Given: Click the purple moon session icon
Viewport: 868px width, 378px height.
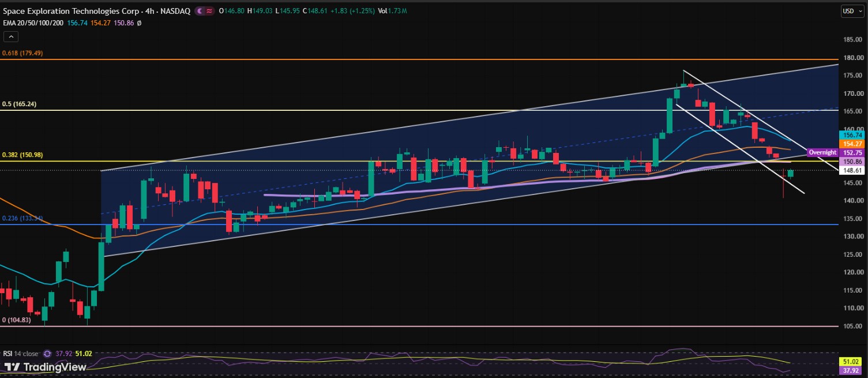Looking at the screenshot, I should 200,11.
